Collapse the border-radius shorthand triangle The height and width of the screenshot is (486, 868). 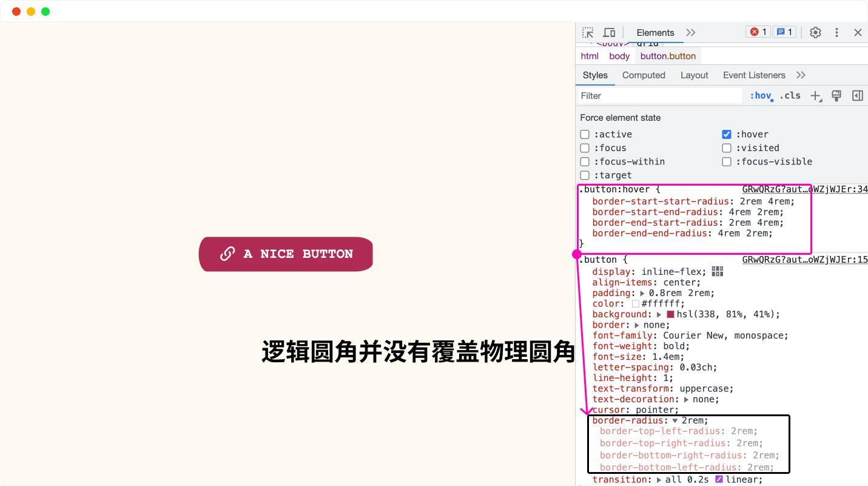click(x=675, y=420)
